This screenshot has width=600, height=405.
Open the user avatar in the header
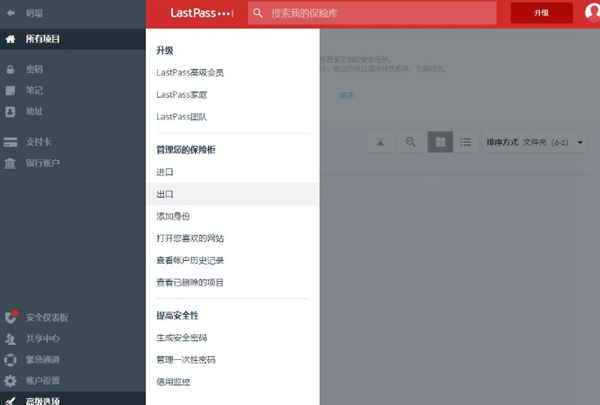coord(592,12)
